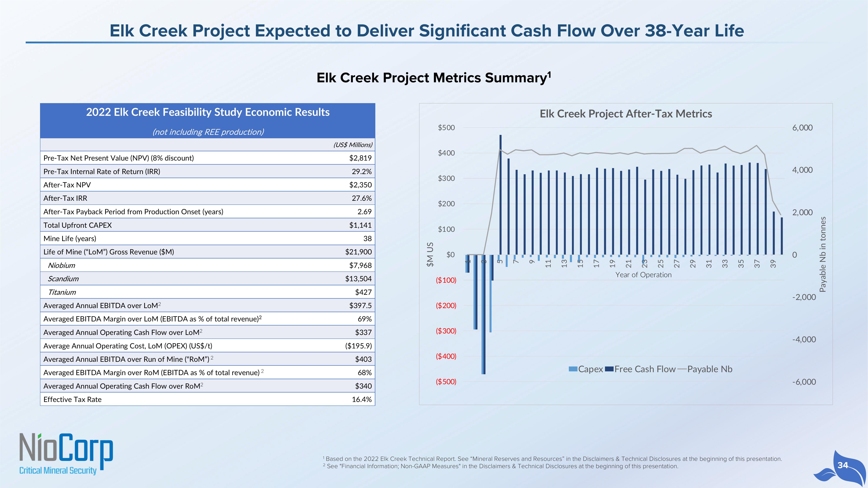868x488 pixels.
Task: Select the After-Tax NPV row label
Action: [x=67, y=185]
